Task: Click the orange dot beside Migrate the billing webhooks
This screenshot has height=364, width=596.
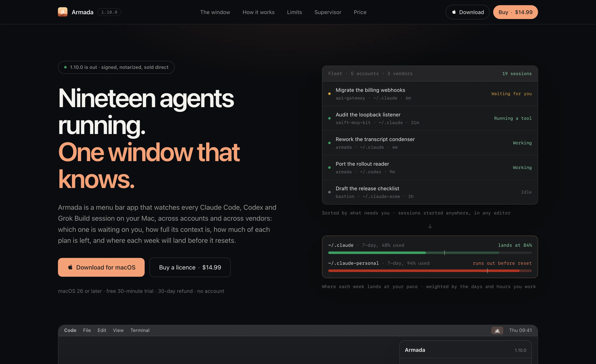Action: pyautogui.click(x=329, y=94)
